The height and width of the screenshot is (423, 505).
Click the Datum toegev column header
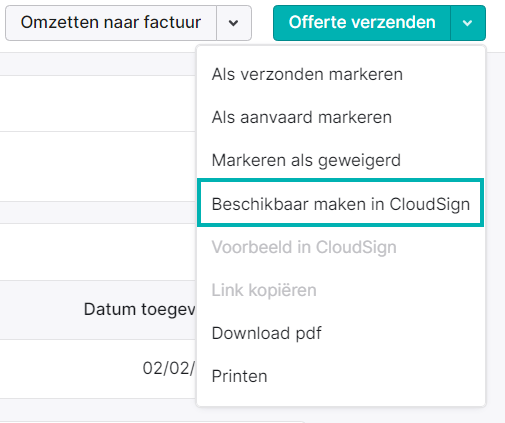139,309
